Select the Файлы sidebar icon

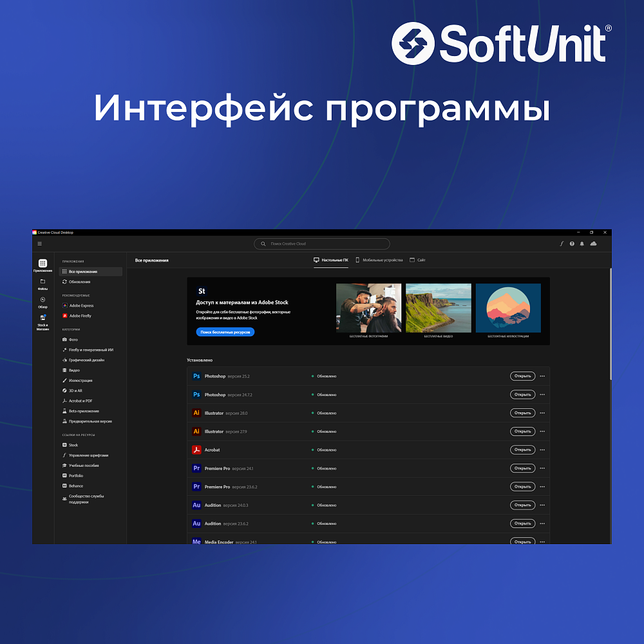[43, 284]
